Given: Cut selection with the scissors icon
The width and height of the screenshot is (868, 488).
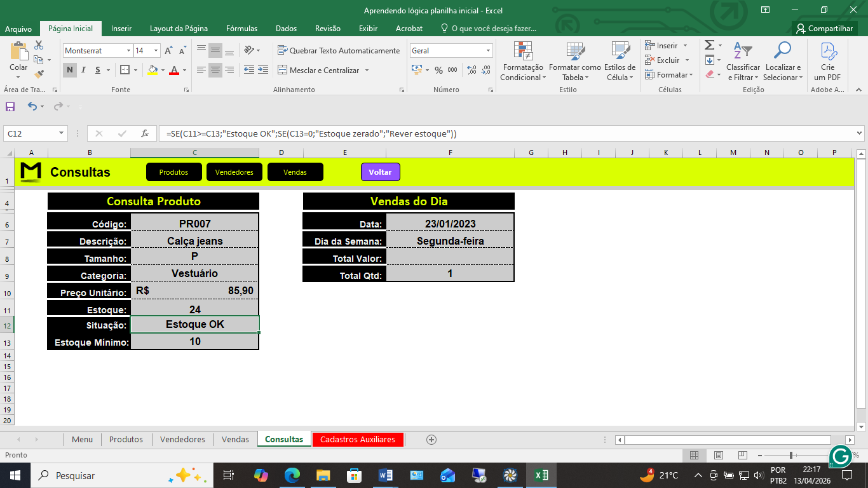Looking at the screenshot, I should click(39, 46).
